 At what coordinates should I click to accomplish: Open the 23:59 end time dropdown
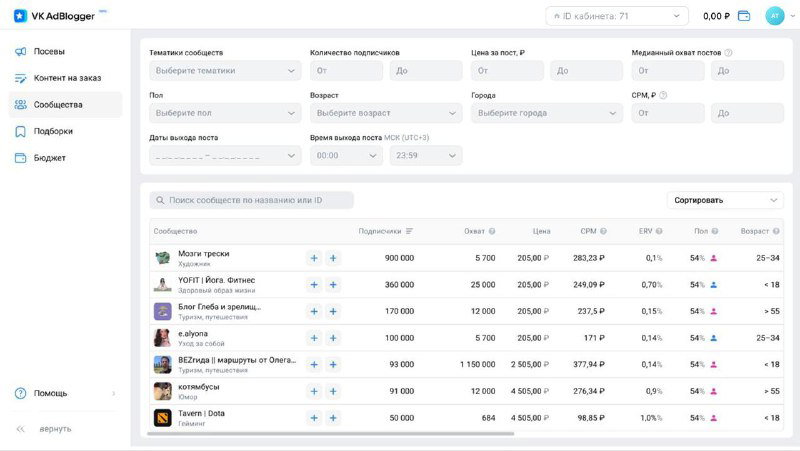click(x=426, y=156)
